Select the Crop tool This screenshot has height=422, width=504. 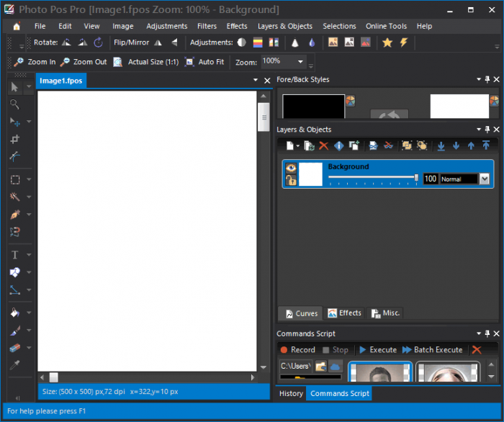[14, 139]
